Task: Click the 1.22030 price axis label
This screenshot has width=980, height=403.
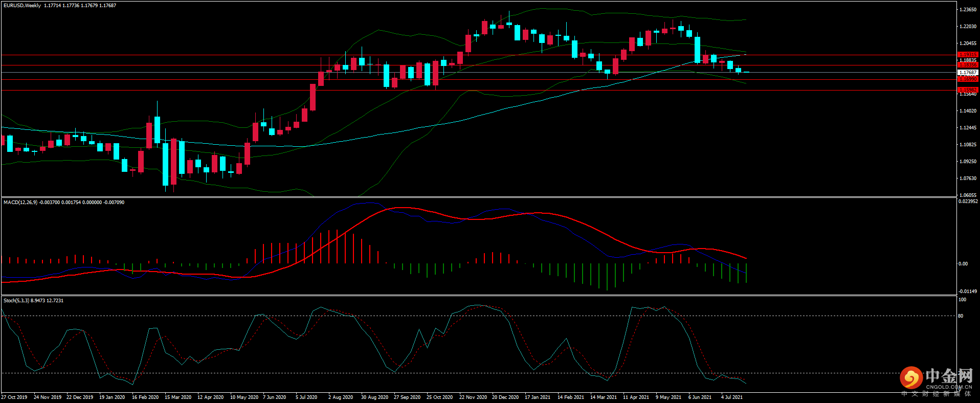Action: click(968, 27)
